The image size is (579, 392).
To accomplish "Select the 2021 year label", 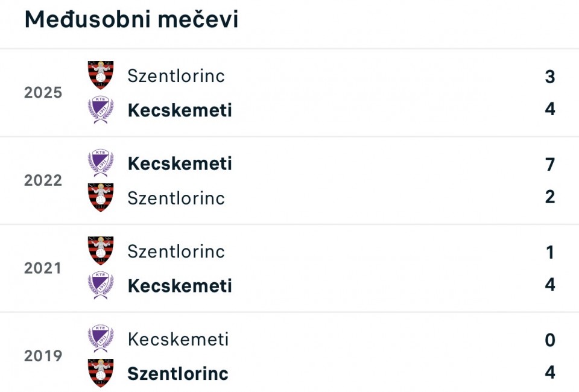I will [x=43, y=268].
